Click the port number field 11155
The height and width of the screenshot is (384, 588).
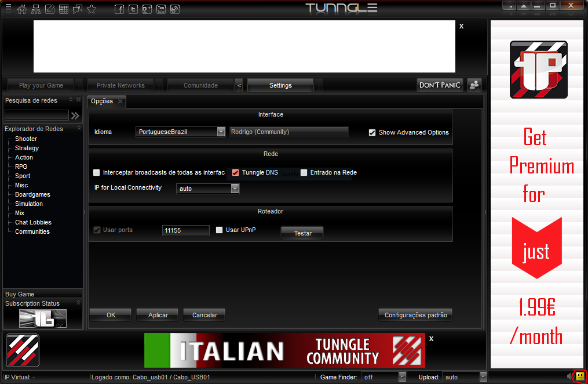[185, 230]
